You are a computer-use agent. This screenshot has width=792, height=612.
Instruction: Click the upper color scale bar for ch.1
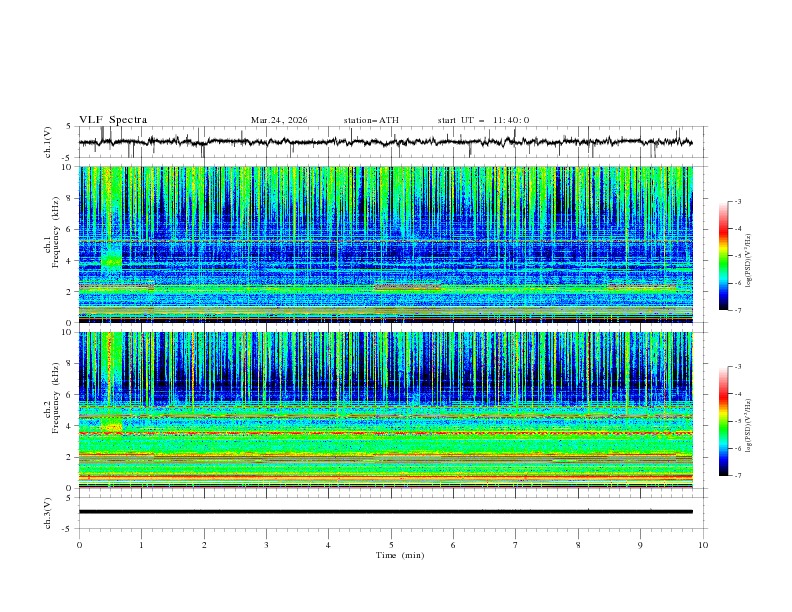click(x=723, y=255)
